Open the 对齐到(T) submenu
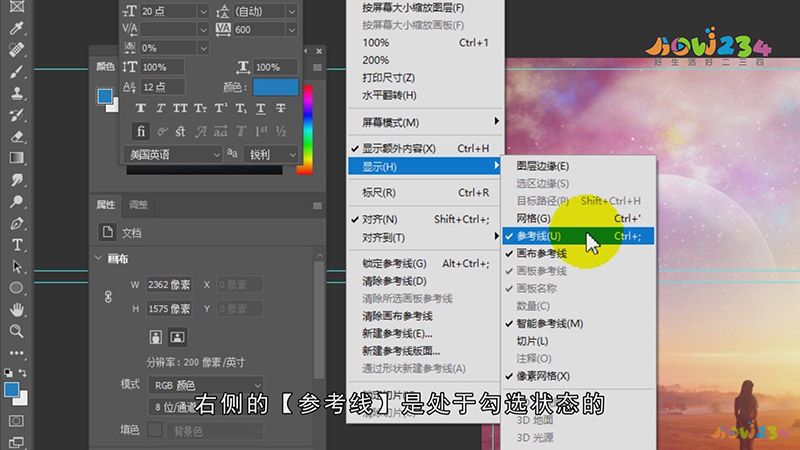Screen dimensions: 800x450 pyautogui.click(x=425, y=237)
